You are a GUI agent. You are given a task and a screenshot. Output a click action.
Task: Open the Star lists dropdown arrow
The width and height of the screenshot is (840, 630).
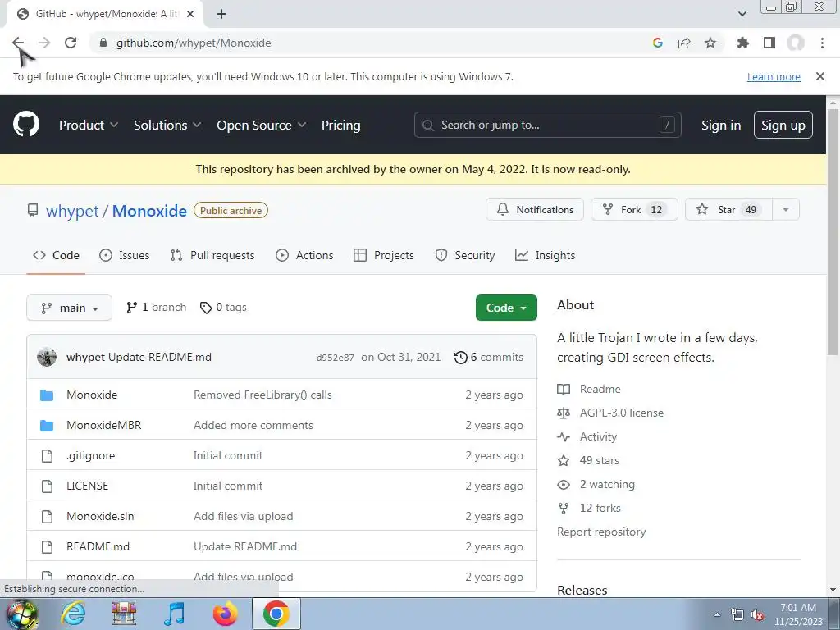[x=786, y=209]
